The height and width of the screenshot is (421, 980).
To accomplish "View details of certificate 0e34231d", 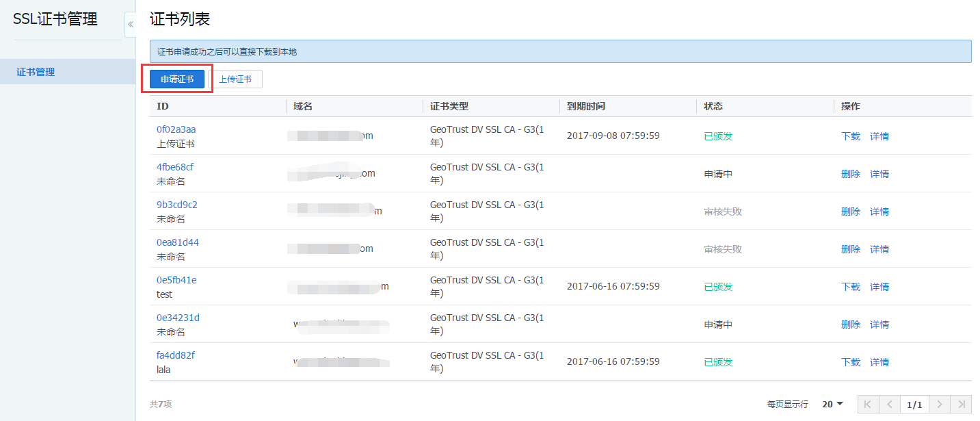I will tap(879, 324).
